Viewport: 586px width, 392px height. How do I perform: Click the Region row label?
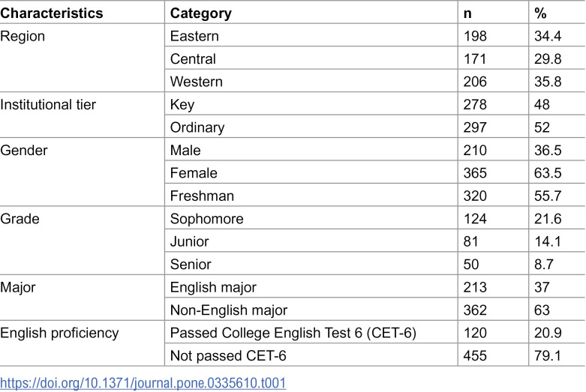23,37
